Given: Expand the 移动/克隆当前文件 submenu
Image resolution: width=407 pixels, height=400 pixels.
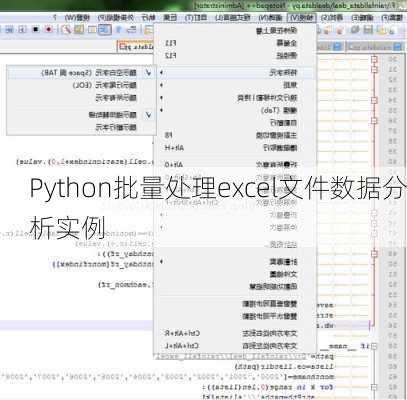Looking at the screenshot, I should pyautogui.click(x=235, y=98).
